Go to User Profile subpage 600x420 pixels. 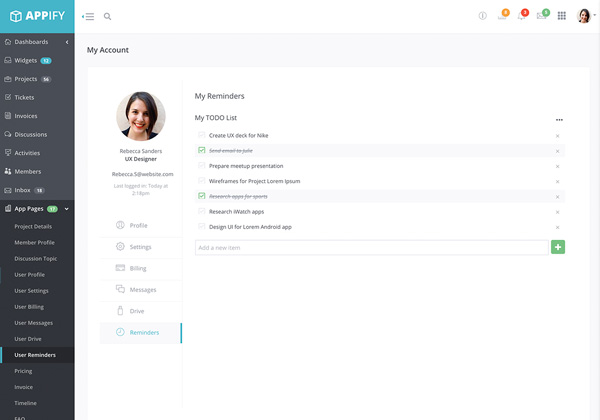coord(29,275)
